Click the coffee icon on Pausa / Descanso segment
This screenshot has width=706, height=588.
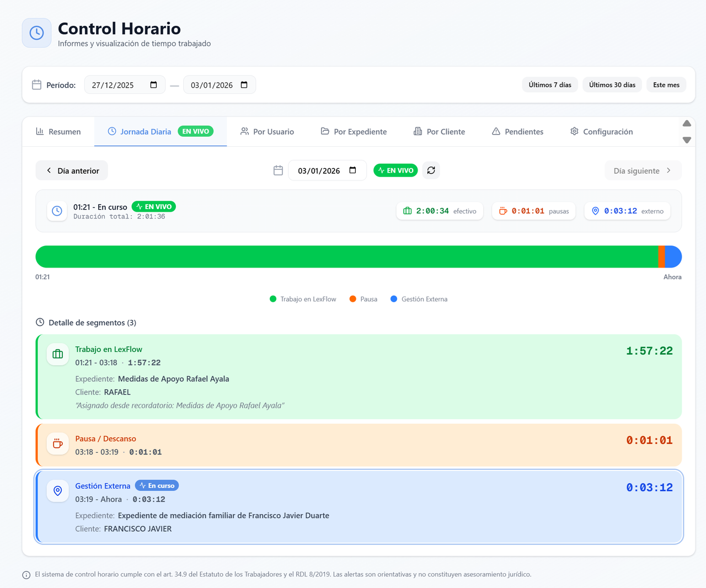coord(58,443)
